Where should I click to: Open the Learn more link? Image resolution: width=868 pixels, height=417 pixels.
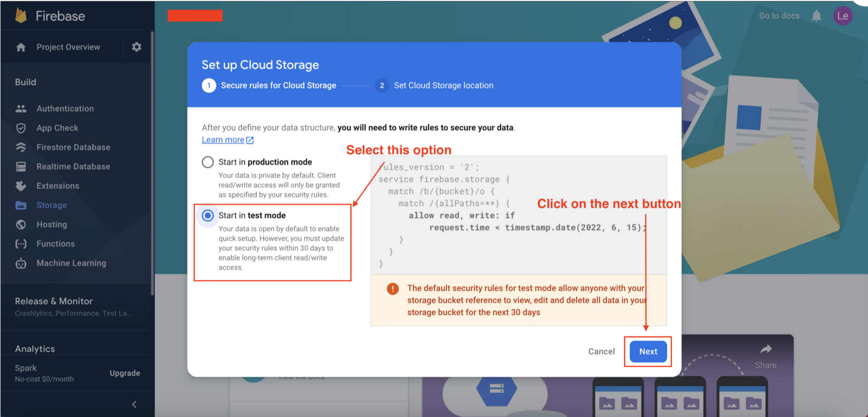pos(223,140)
